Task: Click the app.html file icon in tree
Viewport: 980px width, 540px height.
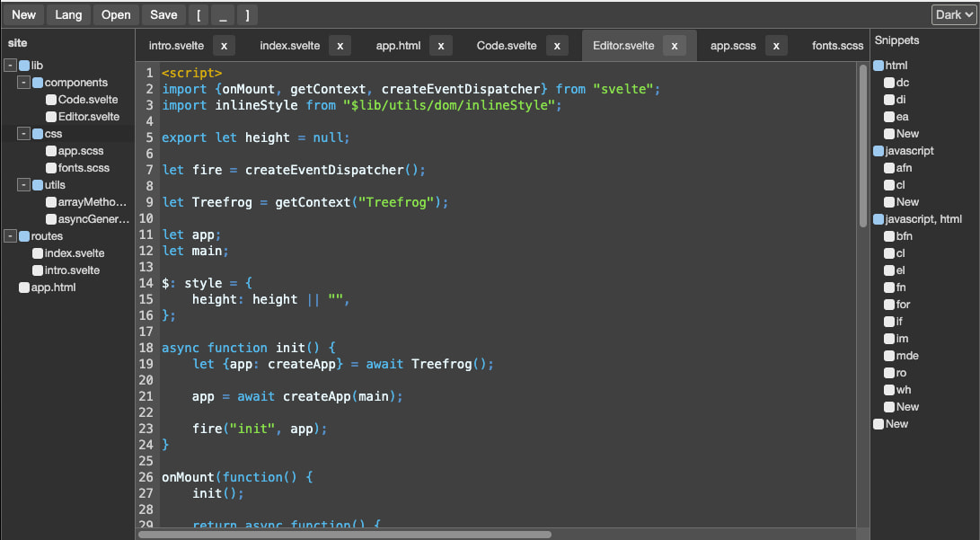Action: [24, 288]
